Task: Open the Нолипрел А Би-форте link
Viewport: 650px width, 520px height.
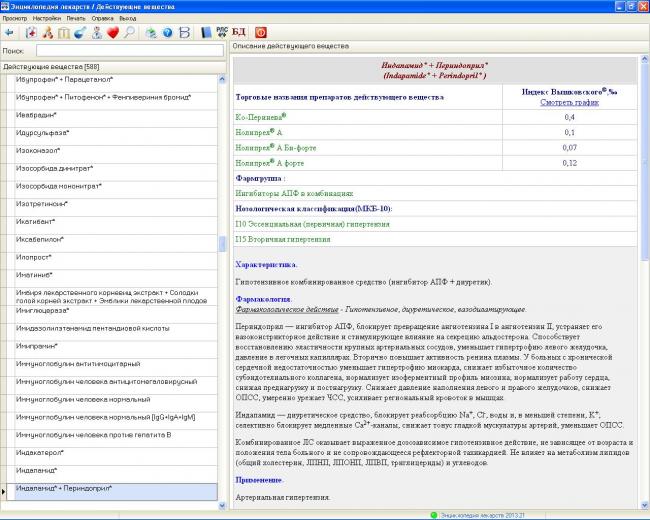Action: tap(276, 148)
